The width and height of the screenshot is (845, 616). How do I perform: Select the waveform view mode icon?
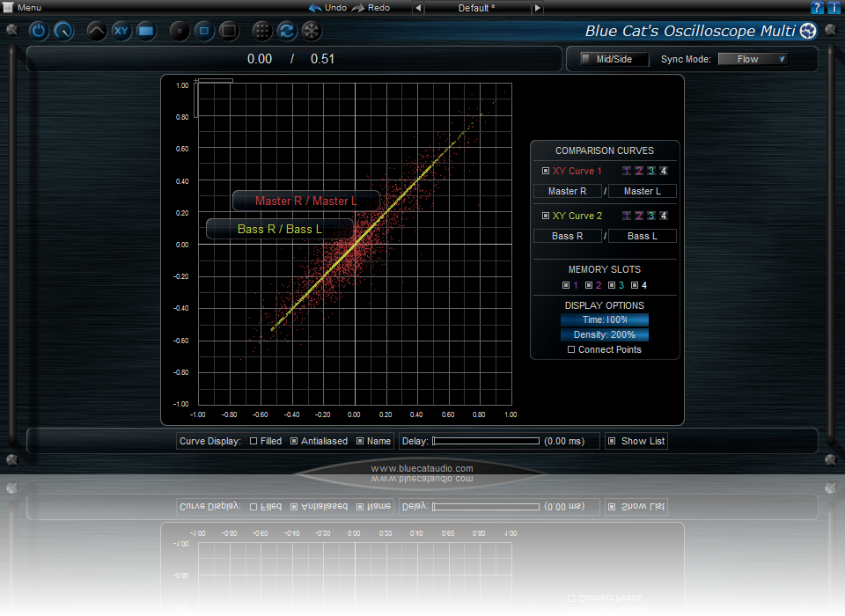pyautogui.click(x=97, y=32)
